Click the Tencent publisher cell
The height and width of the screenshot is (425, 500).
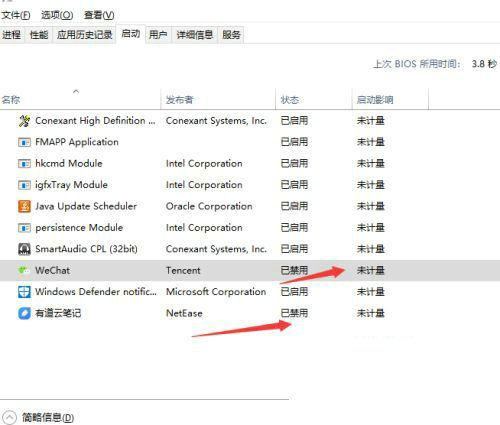(x=183, y=270)
